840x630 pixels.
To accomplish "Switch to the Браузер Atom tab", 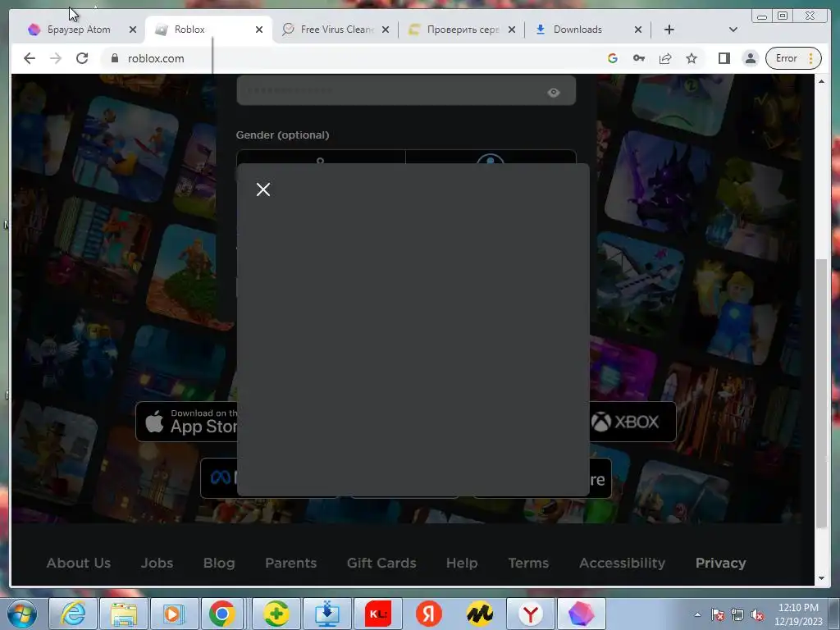I will click(x=79, y=30).
